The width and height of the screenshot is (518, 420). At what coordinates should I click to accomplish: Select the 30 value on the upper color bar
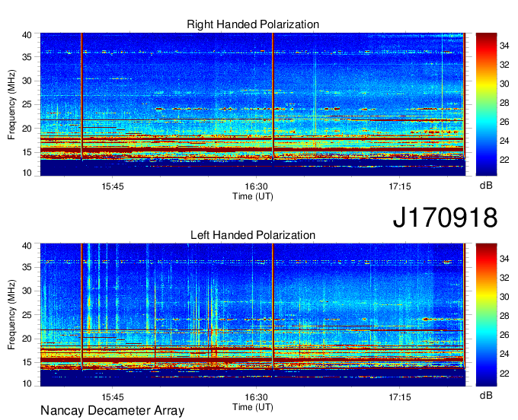click(504, 84)
